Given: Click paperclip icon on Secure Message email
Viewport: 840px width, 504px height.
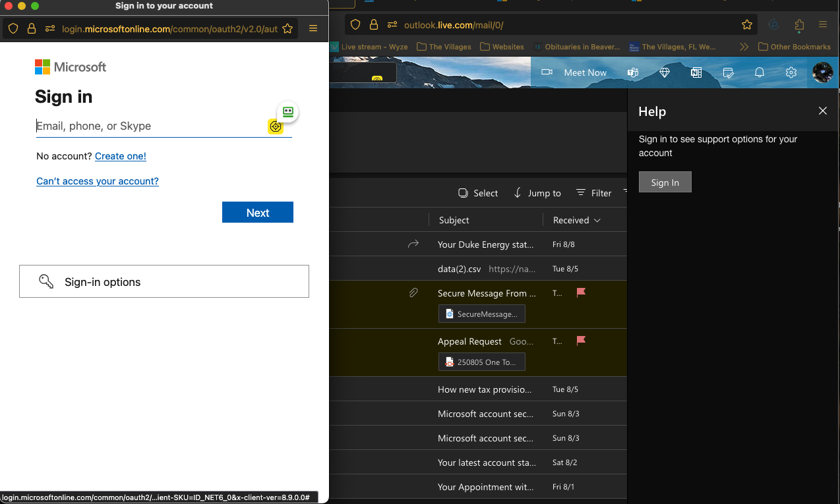Looking at the screenshot, I should [x=413, y=293].
